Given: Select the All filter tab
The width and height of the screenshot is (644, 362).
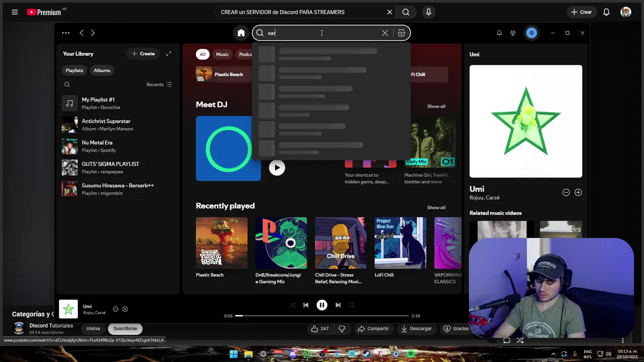Looking at the screenshot, I should tap(202, 54).
